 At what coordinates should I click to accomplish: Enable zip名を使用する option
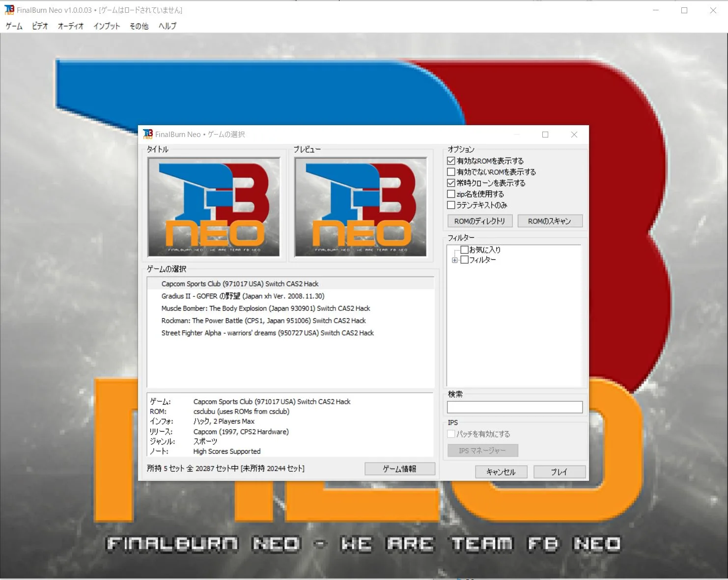point(451,193)
